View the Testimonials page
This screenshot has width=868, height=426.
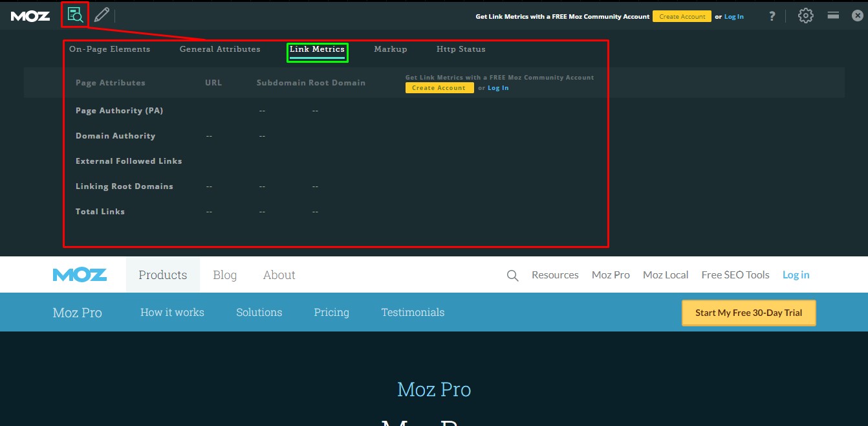click(x=413, y=312)
